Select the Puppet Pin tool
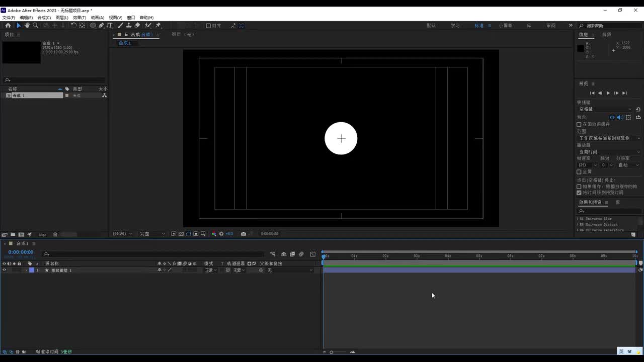 click(x=158, y=25)
